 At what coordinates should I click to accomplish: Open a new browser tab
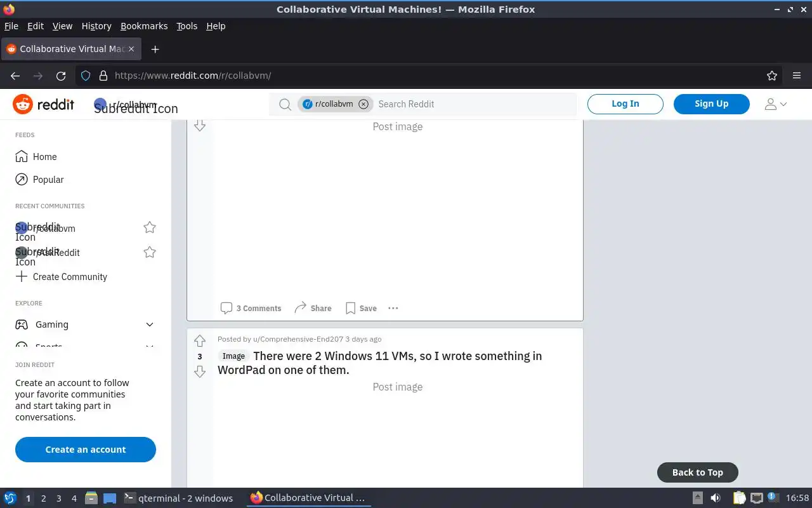155,49
